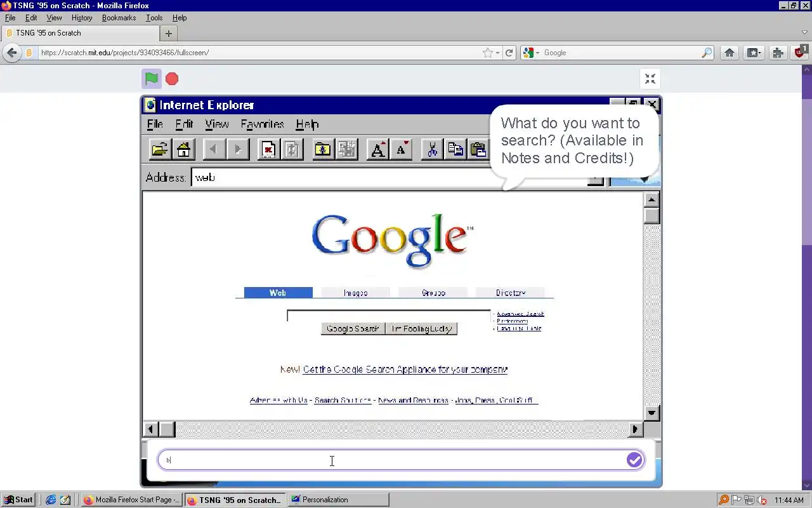Open Firefox History menu
The image size is (812, 508).
point(82,18)
